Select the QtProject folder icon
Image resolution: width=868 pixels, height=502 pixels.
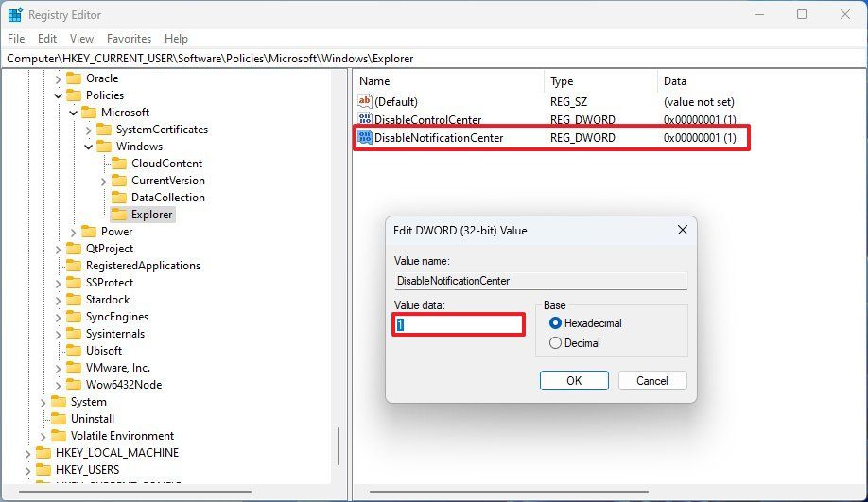(74, 249)
